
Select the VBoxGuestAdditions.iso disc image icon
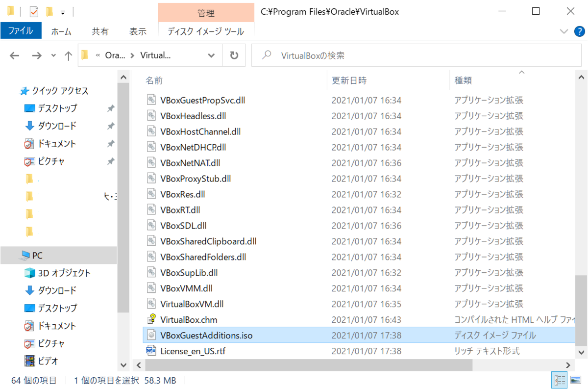151,336
